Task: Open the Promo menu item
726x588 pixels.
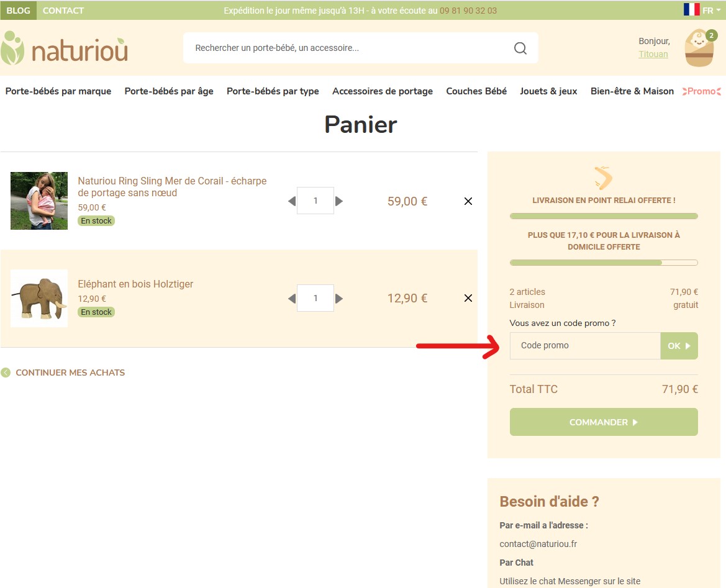Action: pos(701,91)
